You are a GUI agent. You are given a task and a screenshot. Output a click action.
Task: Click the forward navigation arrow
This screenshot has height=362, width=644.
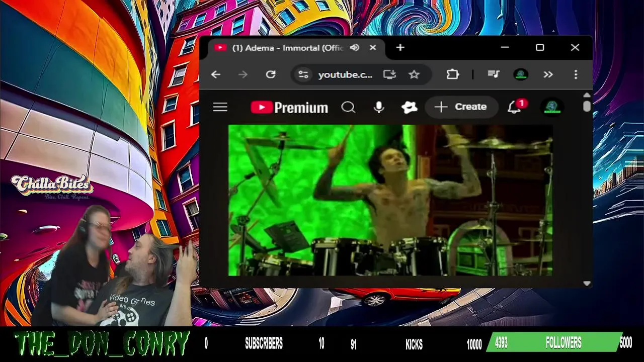point(243,74)
